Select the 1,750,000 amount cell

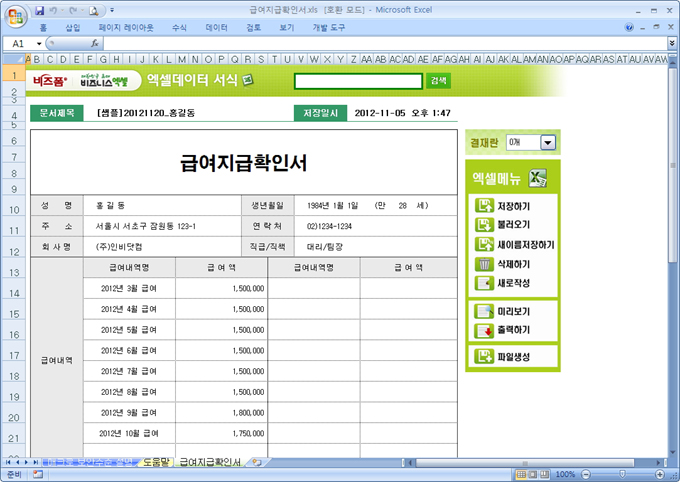222,433
